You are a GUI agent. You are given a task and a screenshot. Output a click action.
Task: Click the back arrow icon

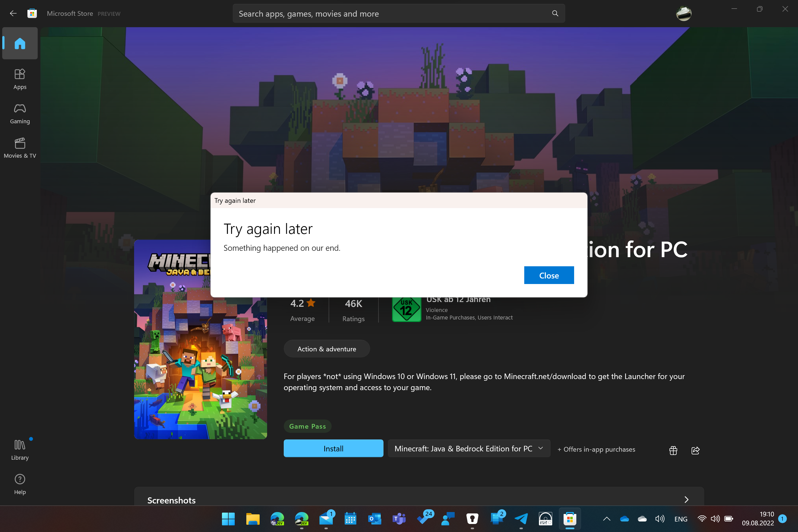[13, 14]
